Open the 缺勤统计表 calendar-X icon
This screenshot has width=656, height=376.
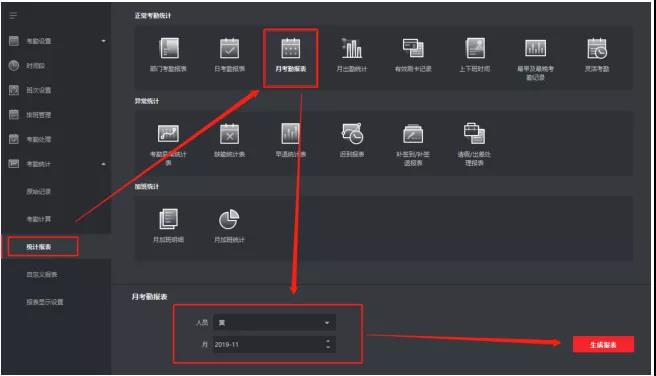(229, 134)
